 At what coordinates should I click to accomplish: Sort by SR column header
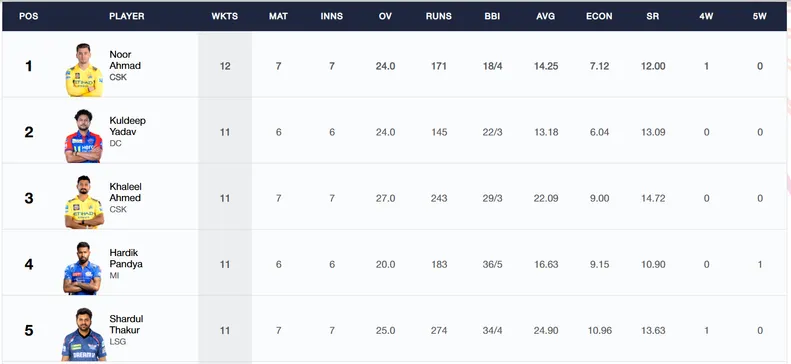coord(652,16)
